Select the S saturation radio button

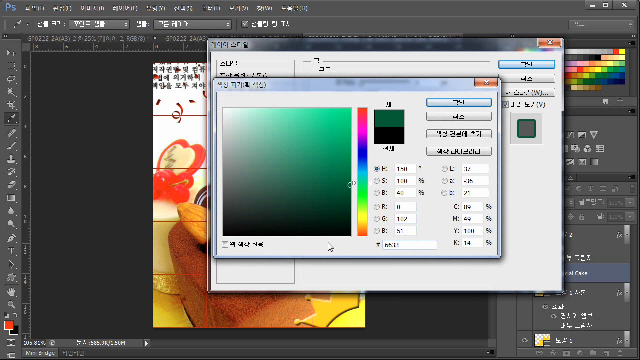(x=377, y=181)
